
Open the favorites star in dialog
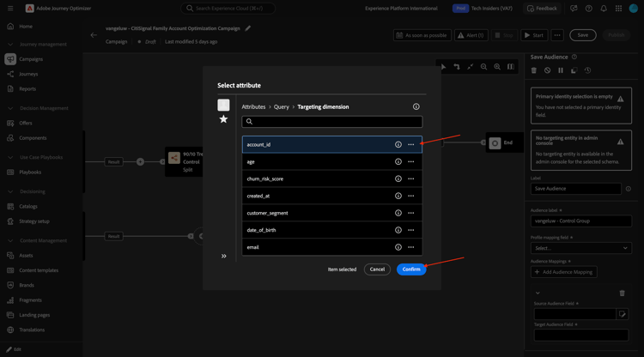pyautogui.click(x=223, y=119)
